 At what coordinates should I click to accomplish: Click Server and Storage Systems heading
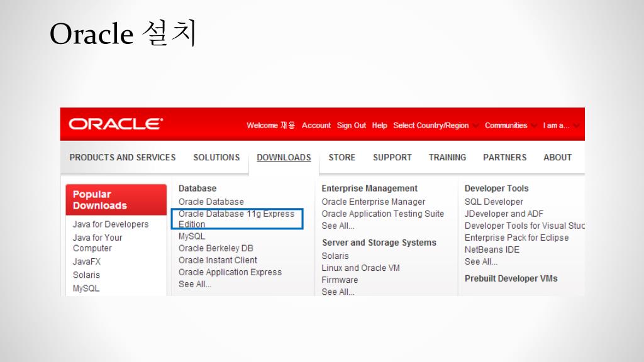coord(379,243)
